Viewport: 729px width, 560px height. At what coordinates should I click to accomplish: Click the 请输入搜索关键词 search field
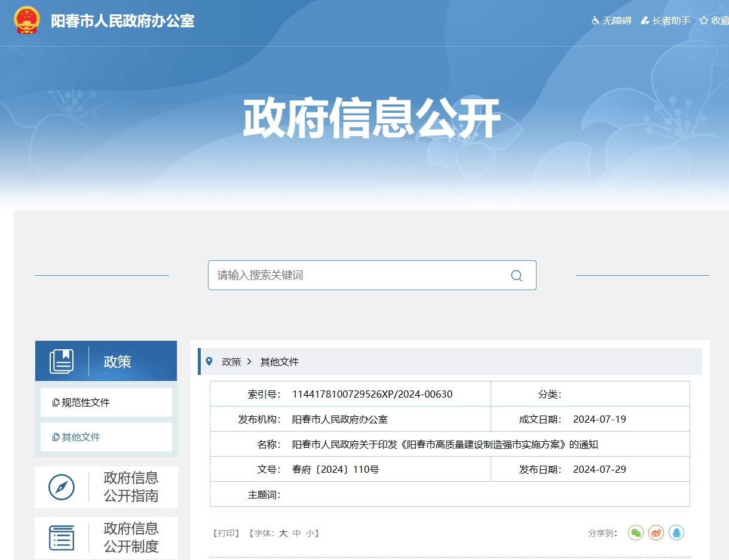[359, 275]
